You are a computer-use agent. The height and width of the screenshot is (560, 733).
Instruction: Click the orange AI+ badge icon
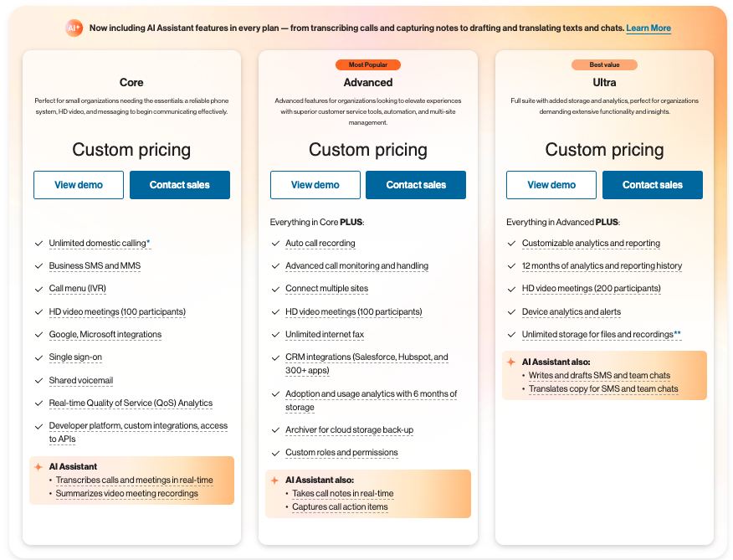click(x=74, y=28)
